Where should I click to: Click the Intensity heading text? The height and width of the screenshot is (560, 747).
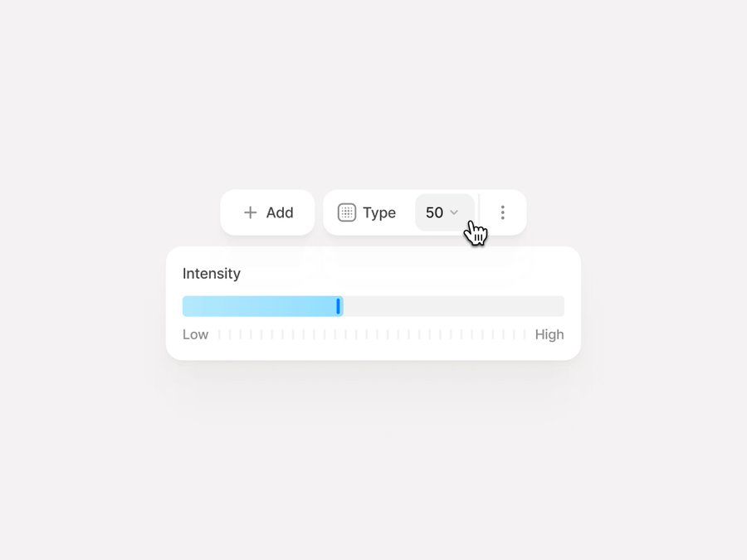point(212,274)
